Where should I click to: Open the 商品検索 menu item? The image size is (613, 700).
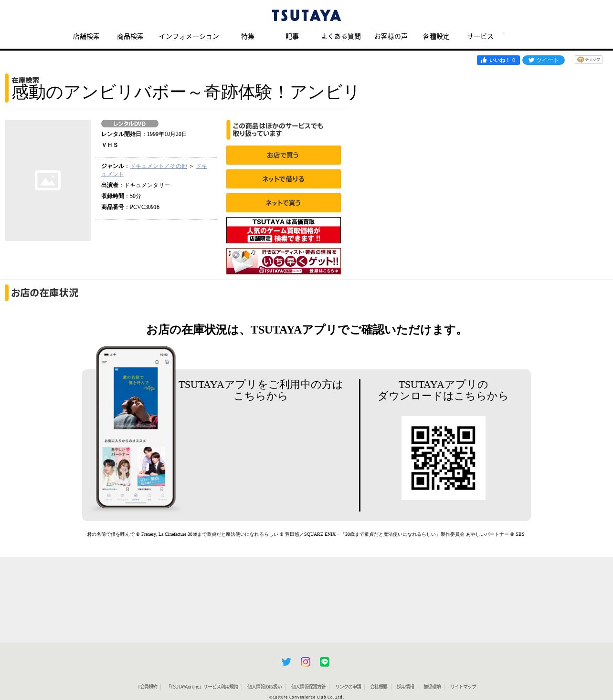pos(130,36)
